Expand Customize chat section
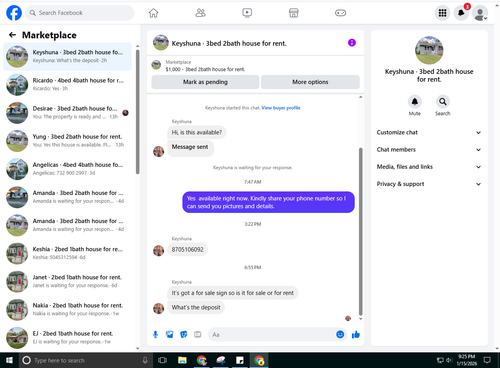500x368 pixels. point(429,132)
